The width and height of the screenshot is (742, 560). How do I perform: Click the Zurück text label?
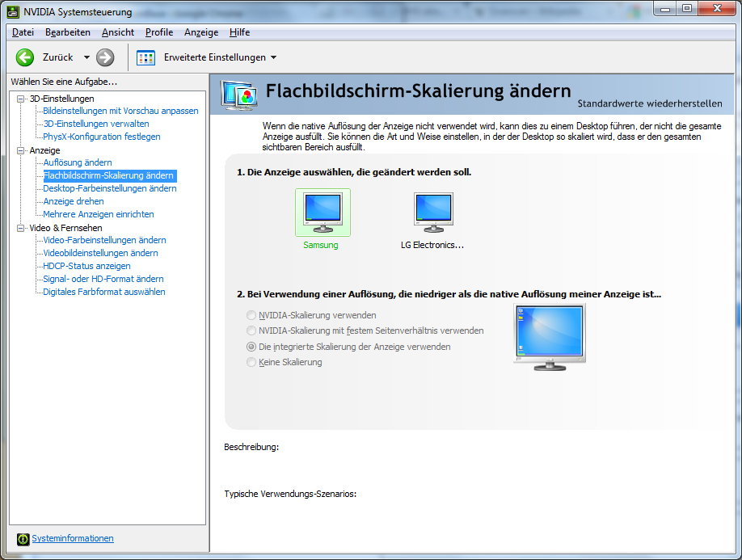pos(57,57)
